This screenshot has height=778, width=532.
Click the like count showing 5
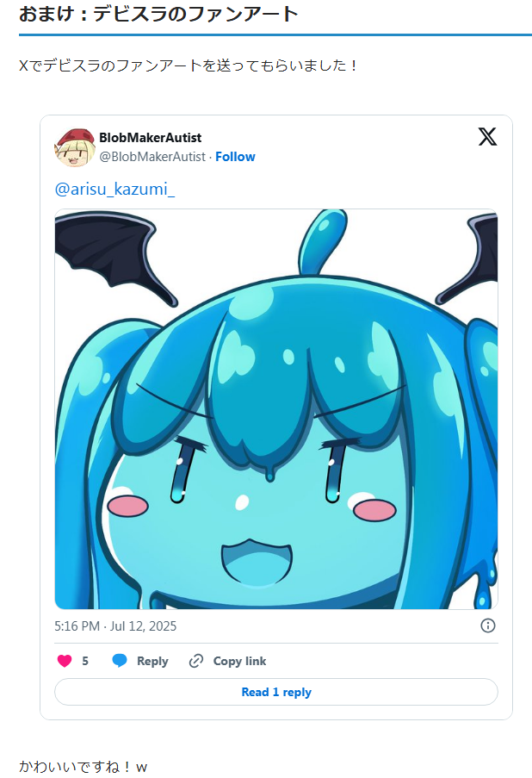(x=85, y=661)
